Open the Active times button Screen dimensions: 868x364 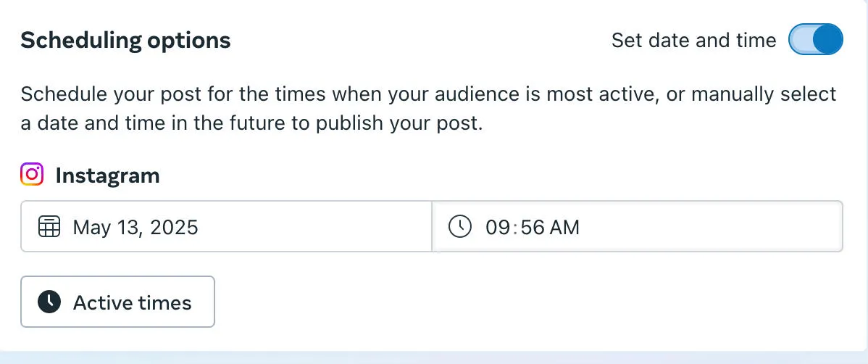[x=117, y=302]
